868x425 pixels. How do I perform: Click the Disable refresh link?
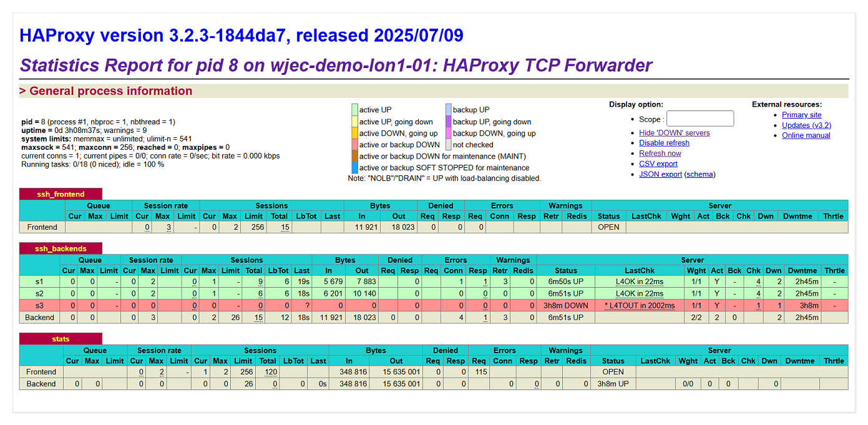[x=664, y=143]
